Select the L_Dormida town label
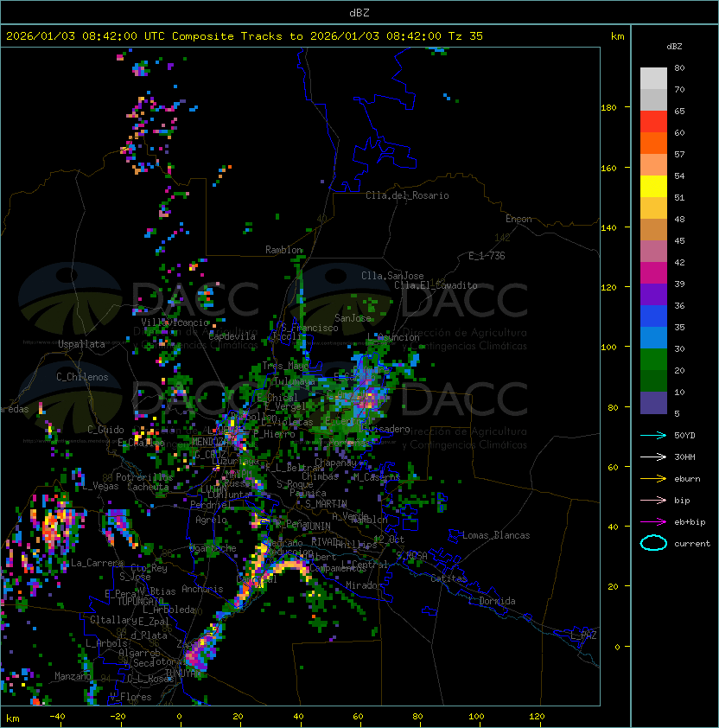The height and width of the screenshot is (728, 719). click(x=491, y=601)
